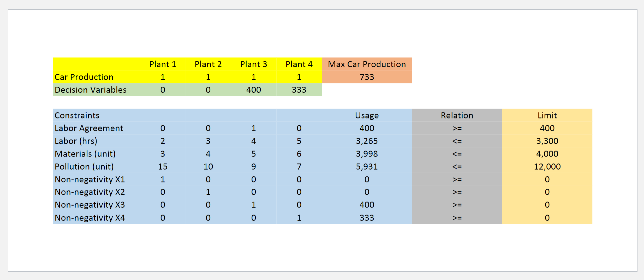
Task: Select the Decision Variables label
Action: click(90, 90)
